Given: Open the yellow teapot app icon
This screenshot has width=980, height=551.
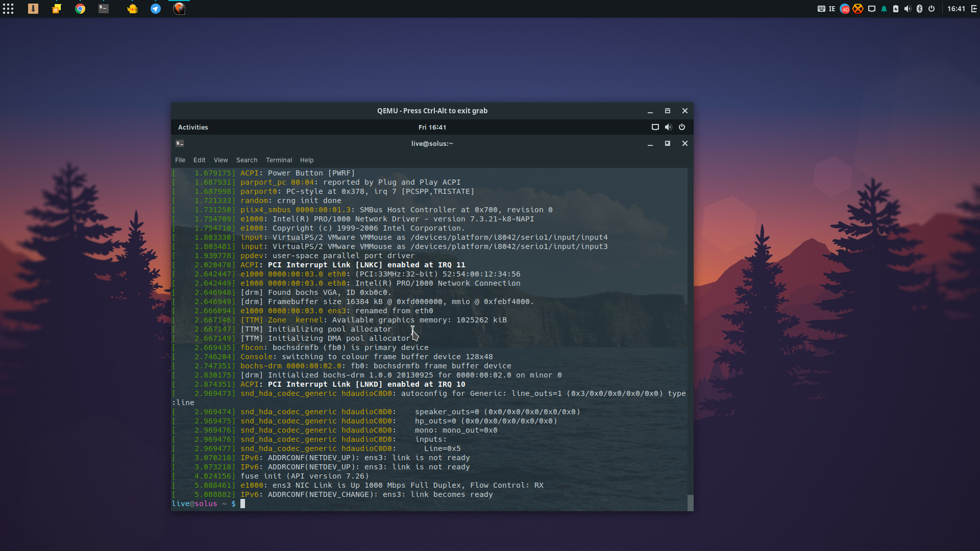Looking at the screenshot, I should tap(132, 9).
